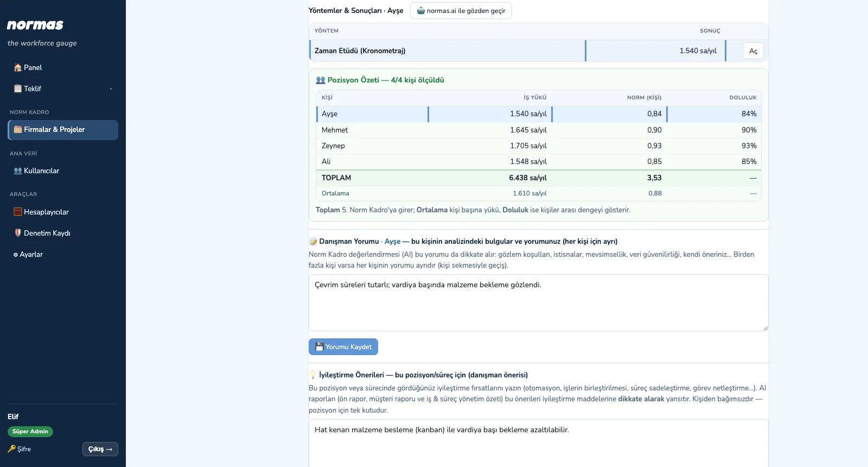Click the Ayarlar gear icon
This screenshot has height=467, width=868.
16,255
